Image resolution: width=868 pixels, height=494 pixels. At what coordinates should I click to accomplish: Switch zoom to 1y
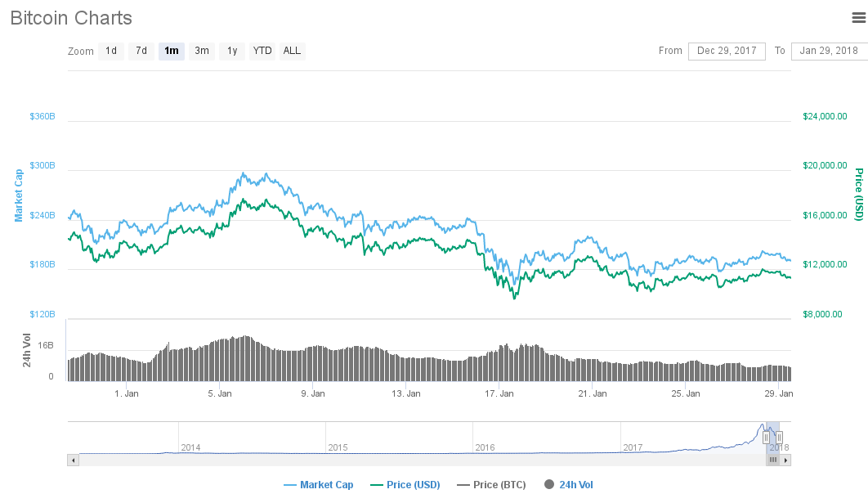(232, 51)
